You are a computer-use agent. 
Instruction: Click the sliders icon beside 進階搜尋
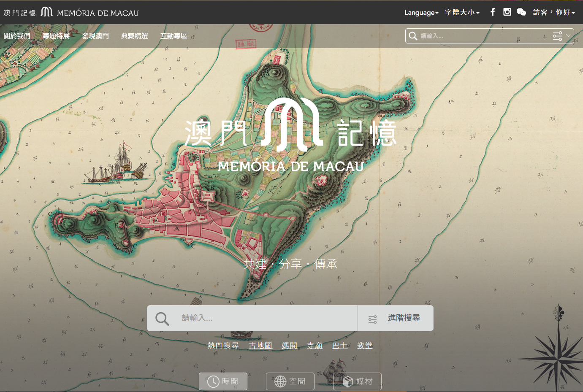(x=372, y=319)
